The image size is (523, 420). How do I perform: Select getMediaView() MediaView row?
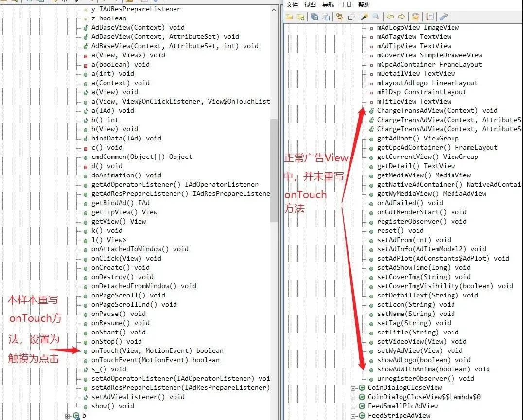pyautogui.click(x=424, y=175)
